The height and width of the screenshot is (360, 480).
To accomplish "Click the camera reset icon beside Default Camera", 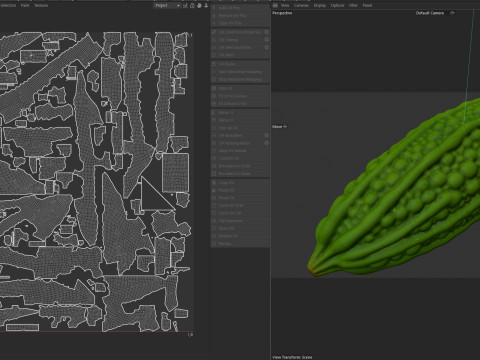I will [x=452, y=13].
